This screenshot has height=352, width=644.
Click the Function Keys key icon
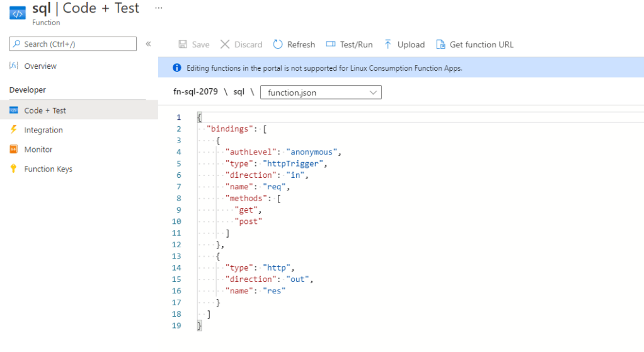[x=14, y=169]
